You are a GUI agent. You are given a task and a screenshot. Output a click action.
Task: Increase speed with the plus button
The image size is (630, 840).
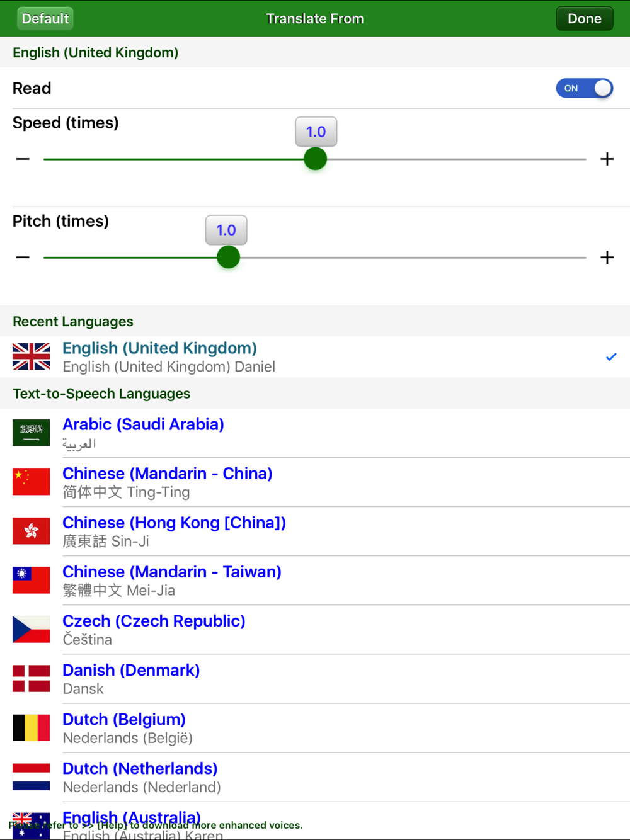click(x=607, y=159)
